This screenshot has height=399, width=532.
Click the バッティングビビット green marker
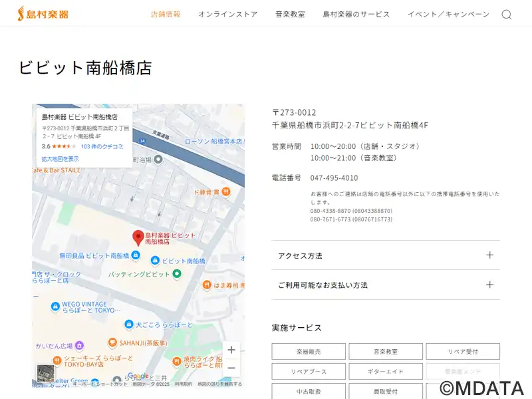coord(177,273)
